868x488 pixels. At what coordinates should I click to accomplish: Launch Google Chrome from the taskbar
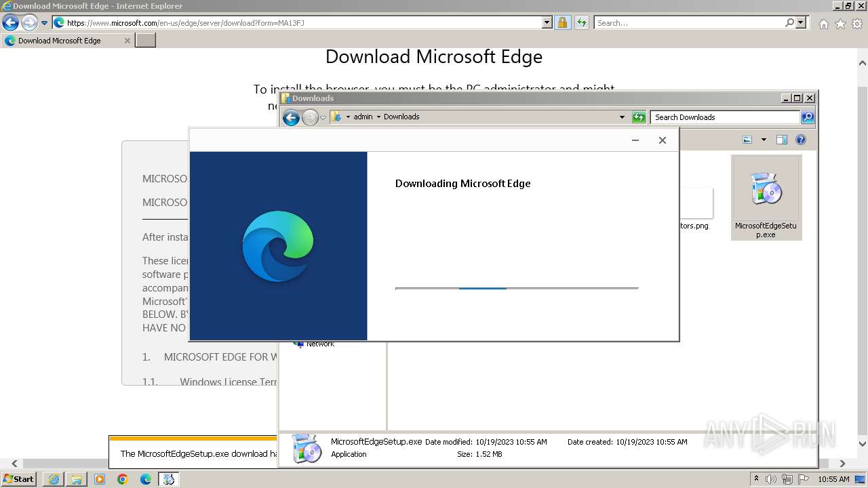click(x=123, y=479)
